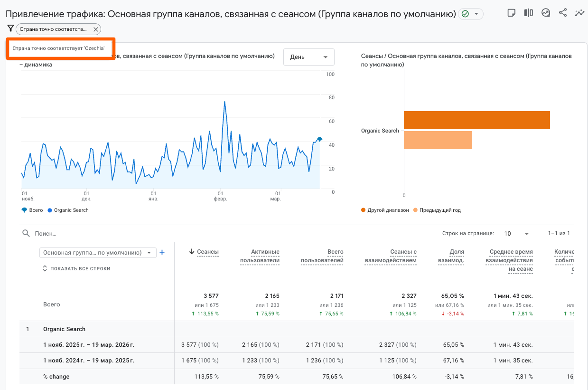Open the customize report chart icon
Screen dimensions: 588x390
pyautogui.click(x=546, y=13)
